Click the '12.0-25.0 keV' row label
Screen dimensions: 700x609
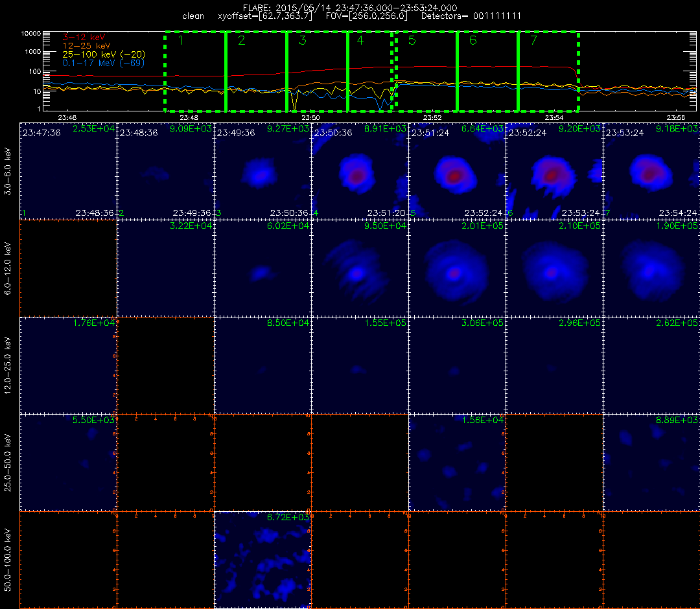point(8,365)
